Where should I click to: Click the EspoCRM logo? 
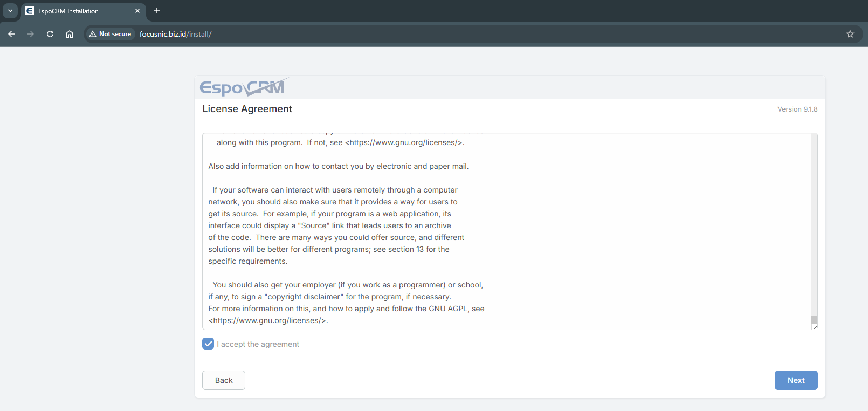[243, 87]
